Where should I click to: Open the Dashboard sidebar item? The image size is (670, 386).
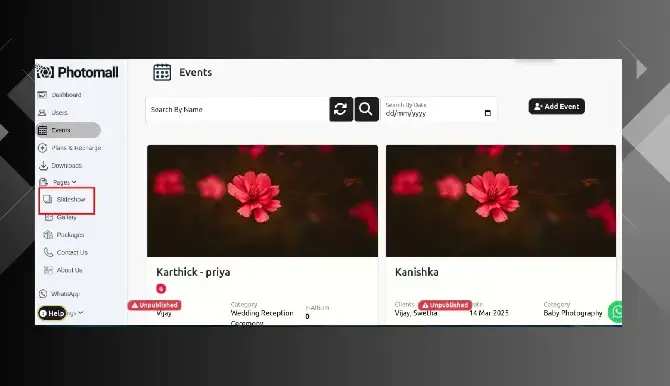pos(59,95)
